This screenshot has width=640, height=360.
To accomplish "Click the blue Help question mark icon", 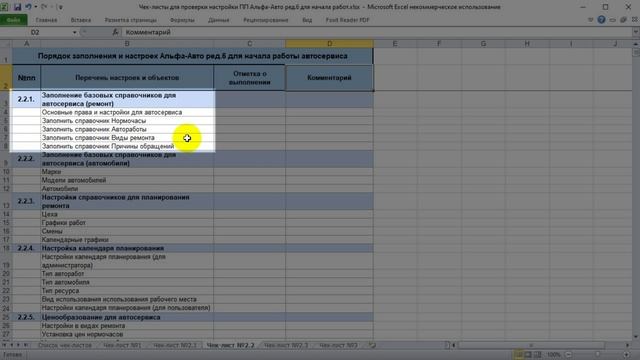I will [x=601, y=20].
